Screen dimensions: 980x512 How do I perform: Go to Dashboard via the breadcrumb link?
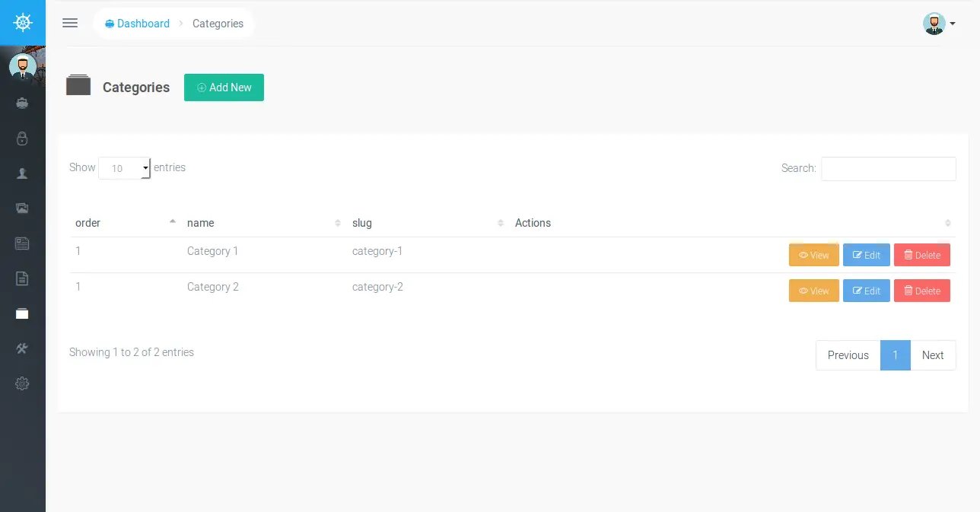click(x=138, y=24)
